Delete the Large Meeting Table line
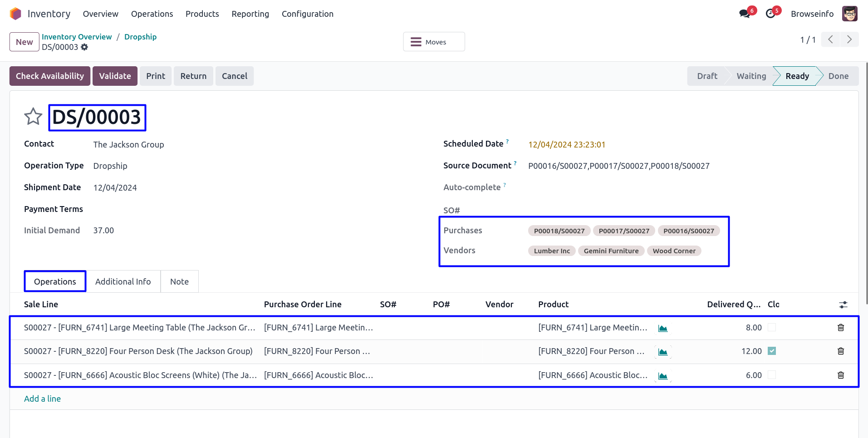868x438 pixels. point(840,328)
